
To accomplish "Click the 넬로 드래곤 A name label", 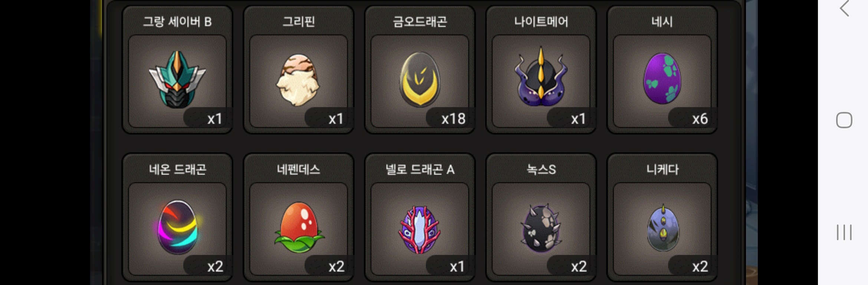I will 420,169.
